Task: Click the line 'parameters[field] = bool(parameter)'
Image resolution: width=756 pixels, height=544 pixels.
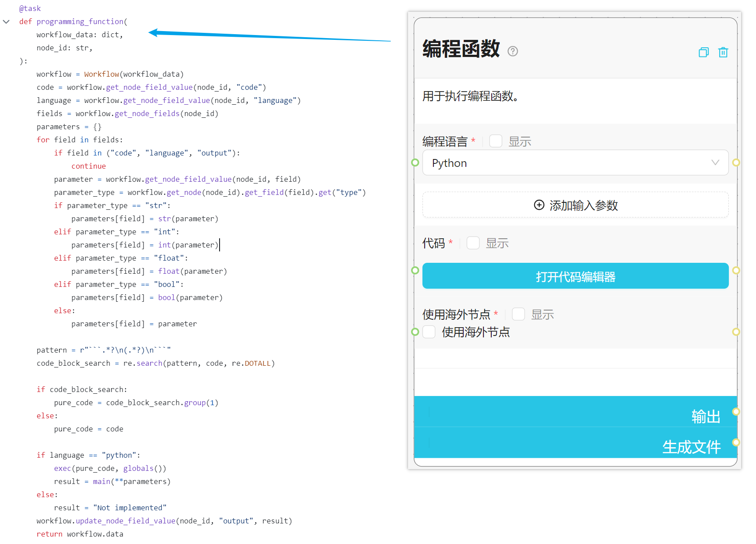Action: coord(147,297)
